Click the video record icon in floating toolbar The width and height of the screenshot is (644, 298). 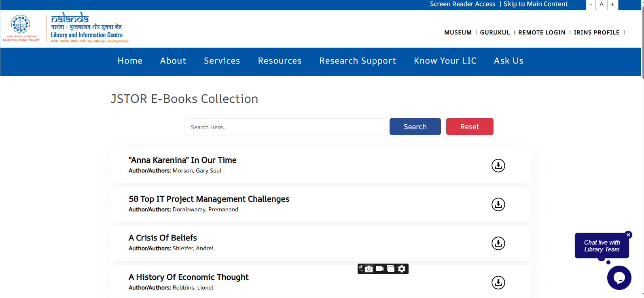tap(379, 269)
